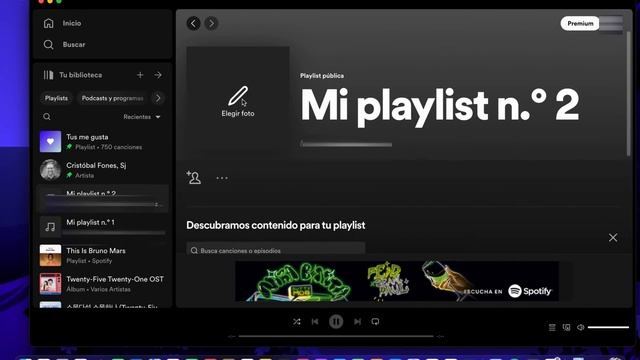The image size is (640, 360).
Task: Create a playlist with the plus icon
Action: coord(140,75)
